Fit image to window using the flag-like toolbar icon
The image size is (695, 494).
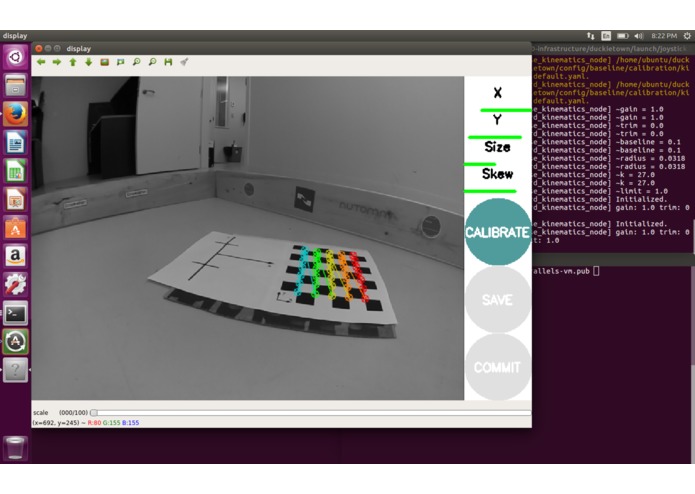point(121,62)
